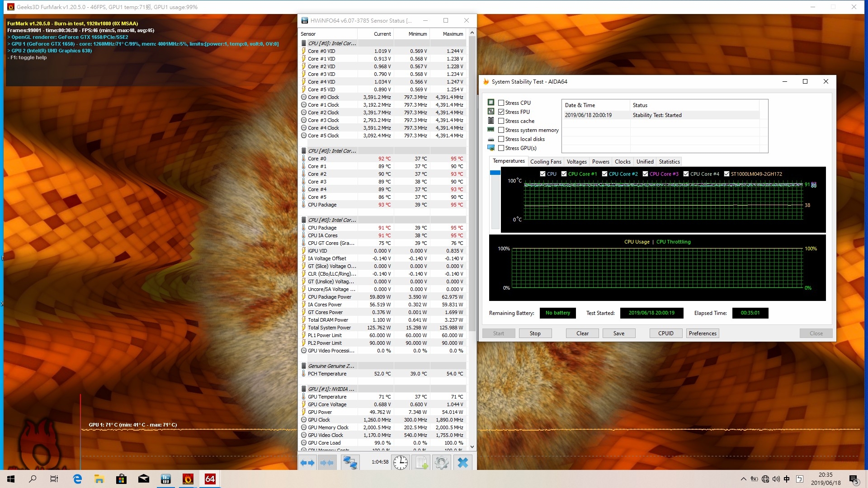Image resolution: width=868 pixels, height=488 pixels.
Task: Open the Mail app on the taskbar
Action: [x=144, y=479]
